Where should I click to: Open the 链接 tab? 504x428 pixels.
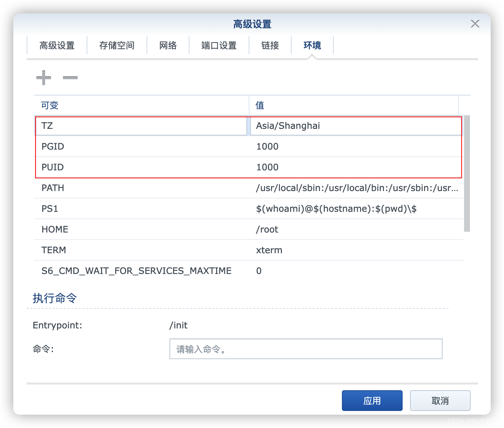[x=270, y=45]
